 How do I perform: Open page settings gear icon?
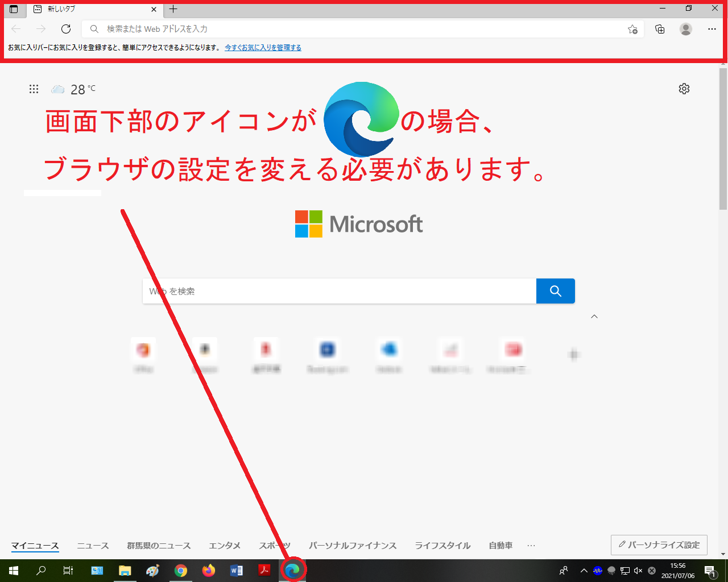[684, 89]
